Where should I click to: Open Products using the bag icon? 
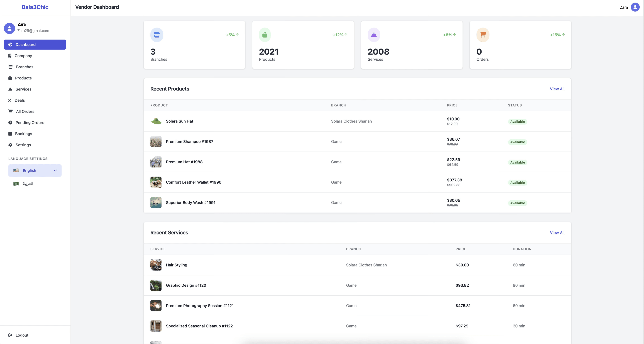click(10, 78)
